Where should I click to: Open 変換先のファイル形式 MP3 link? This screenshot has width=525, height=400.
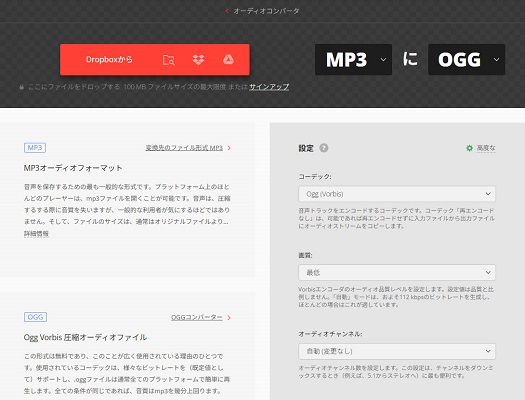click(x=184, y=148)
